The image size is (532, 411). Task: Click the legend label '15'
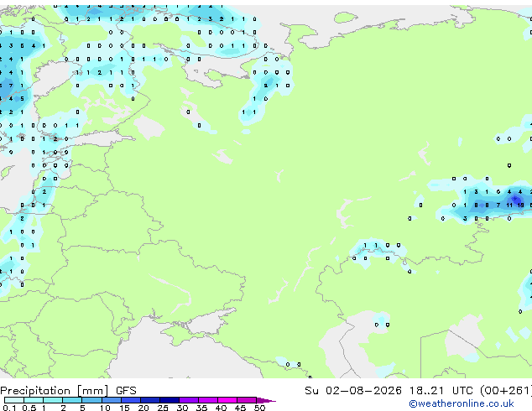pyautogui.click(x=124, y=408)
